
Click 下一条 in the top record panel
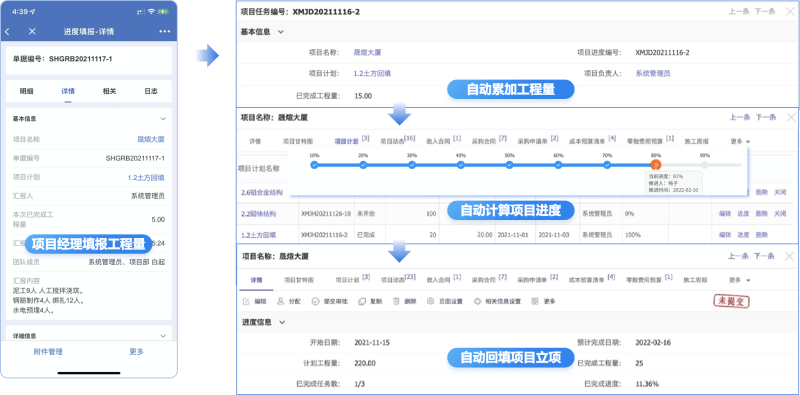tap(765, 12)
